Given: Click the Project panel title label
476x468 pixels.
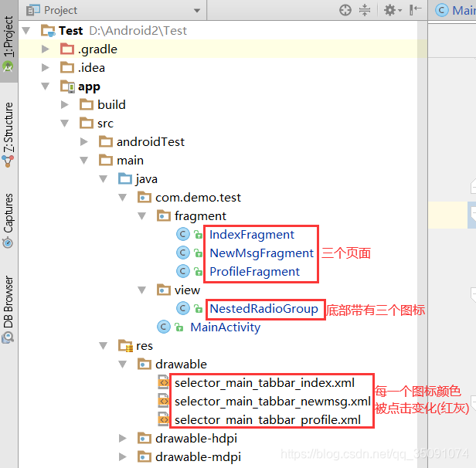Looking at the screenshot, I should tap(61, 11).
